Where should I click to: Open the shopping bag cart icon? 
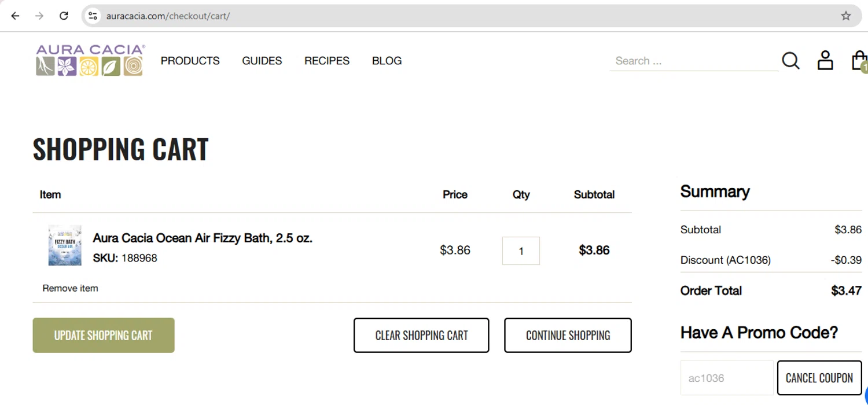click(859, 60)
